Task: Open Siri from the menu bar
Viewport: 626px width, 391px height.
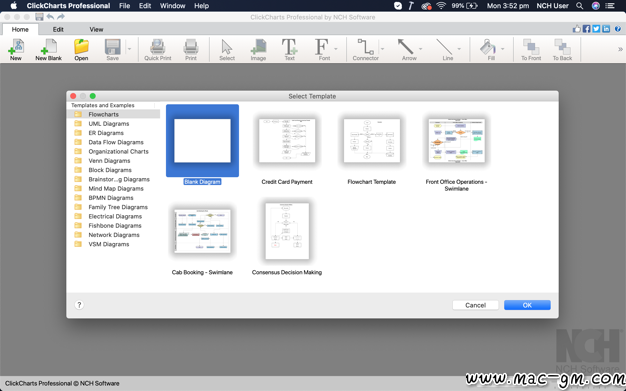Action: pyautogui.click(x=596, y=6)
